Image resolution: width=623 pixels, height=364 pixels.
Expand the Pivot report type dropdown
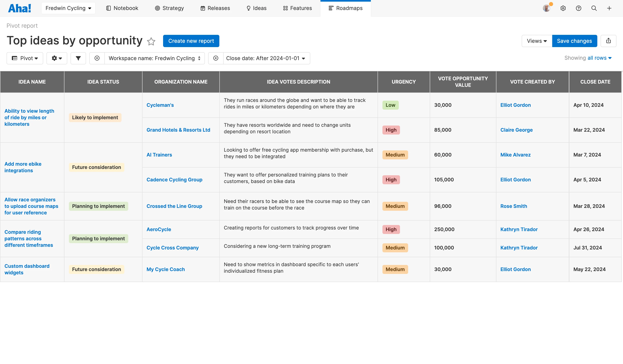coord(25,58)
